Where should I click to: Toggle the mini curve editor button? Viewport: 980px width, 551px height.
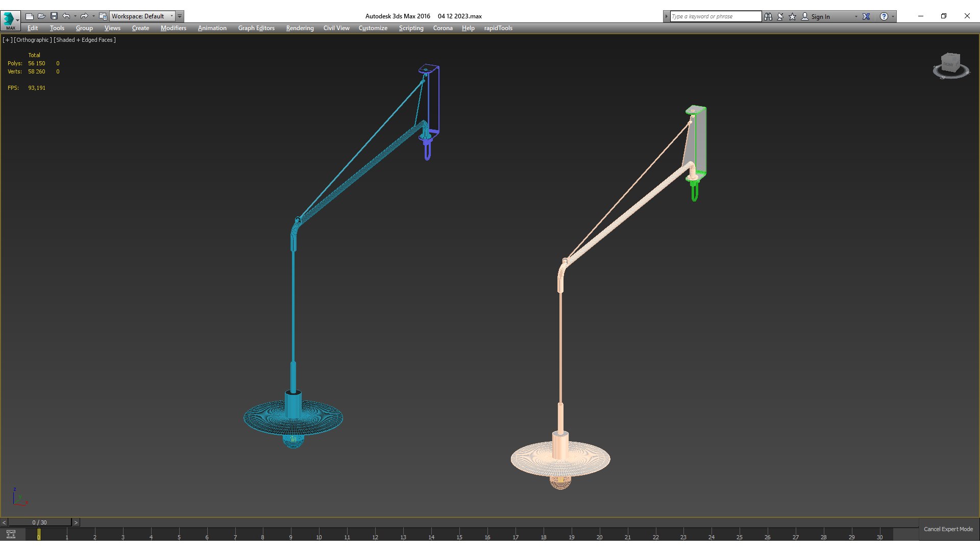point(11,534)
